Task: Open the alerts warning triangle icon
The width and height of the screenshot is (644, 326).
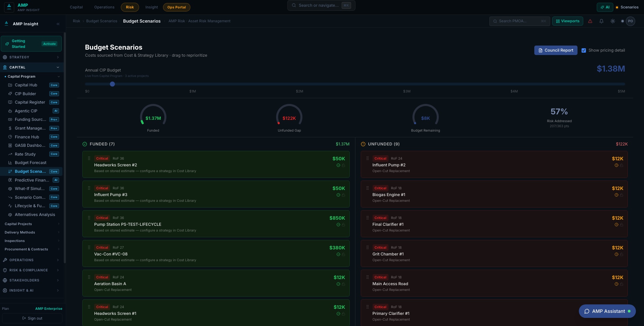Action: click(590, 21)
